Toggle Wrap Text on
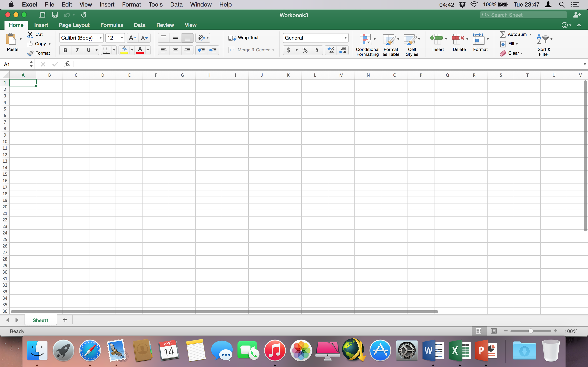Viewport: 588px width, 367px height. 244,38
